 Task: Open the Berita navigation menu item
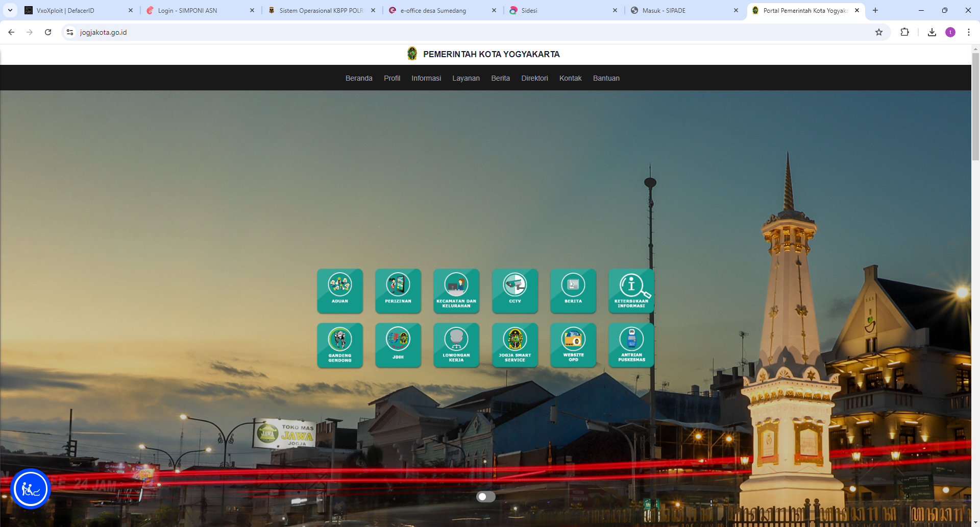(500, 78)
